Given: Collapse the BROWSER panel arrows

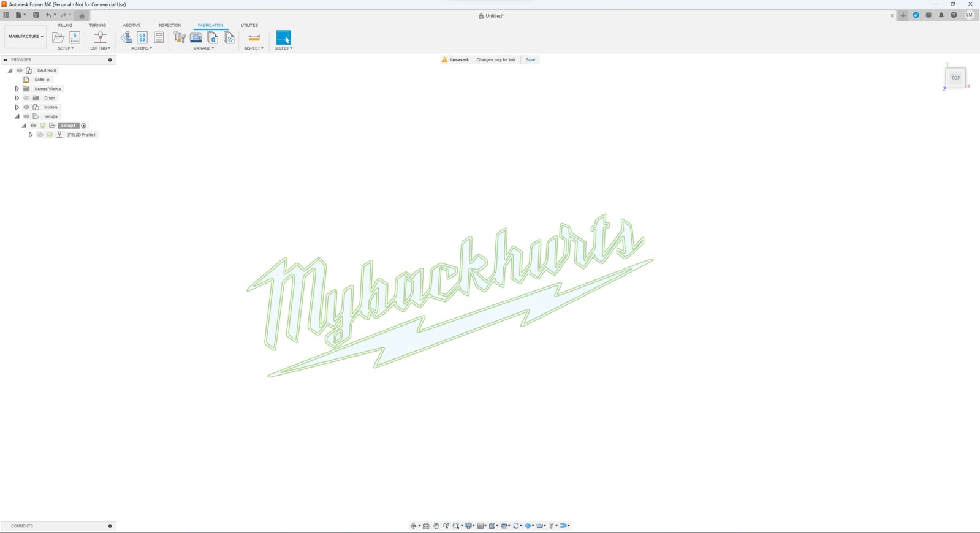Looking at the screenshot, I should coord(6,60).
